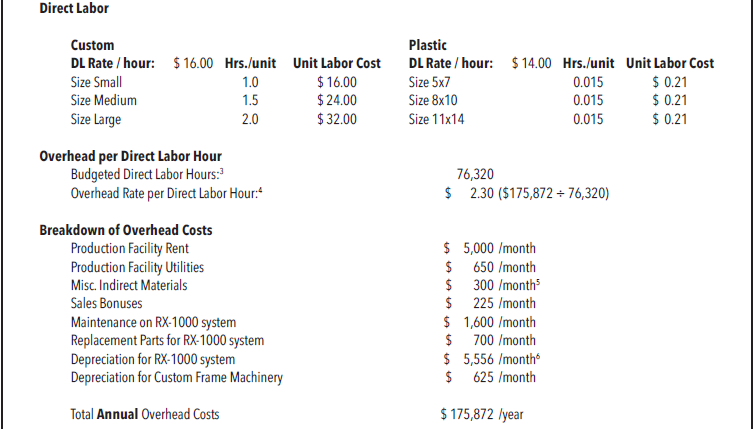The height and width of the screenshot is (429, 756).
Task: Click the Direct Labor section heading
Action: tap(74, 9)
